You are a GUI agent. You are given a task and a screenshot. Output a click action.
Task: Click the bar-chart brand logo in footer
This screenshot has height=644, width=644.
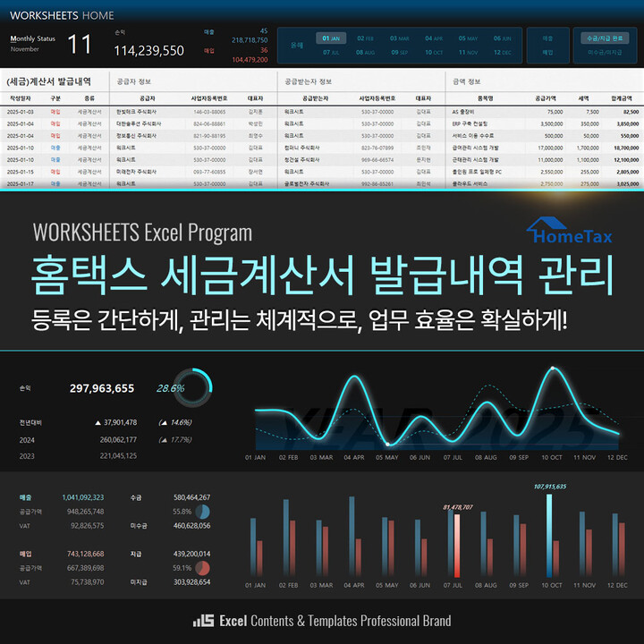pyautogui.click(x=204, y=620)
